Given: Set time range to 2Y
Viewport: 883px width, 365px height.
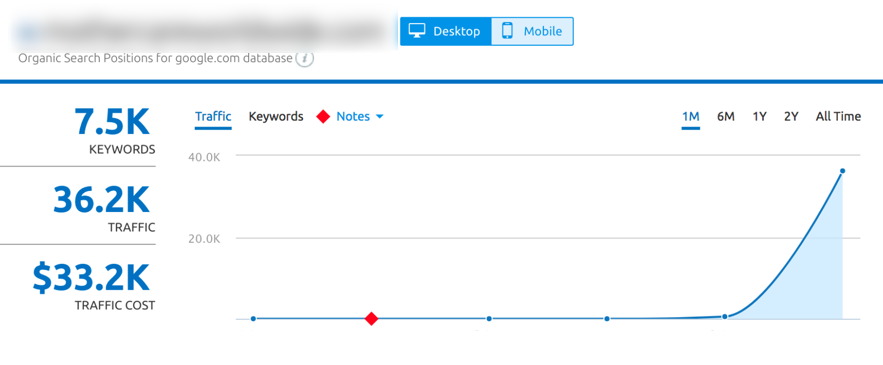Looking at the screenshot, I should tap(791, 117).
